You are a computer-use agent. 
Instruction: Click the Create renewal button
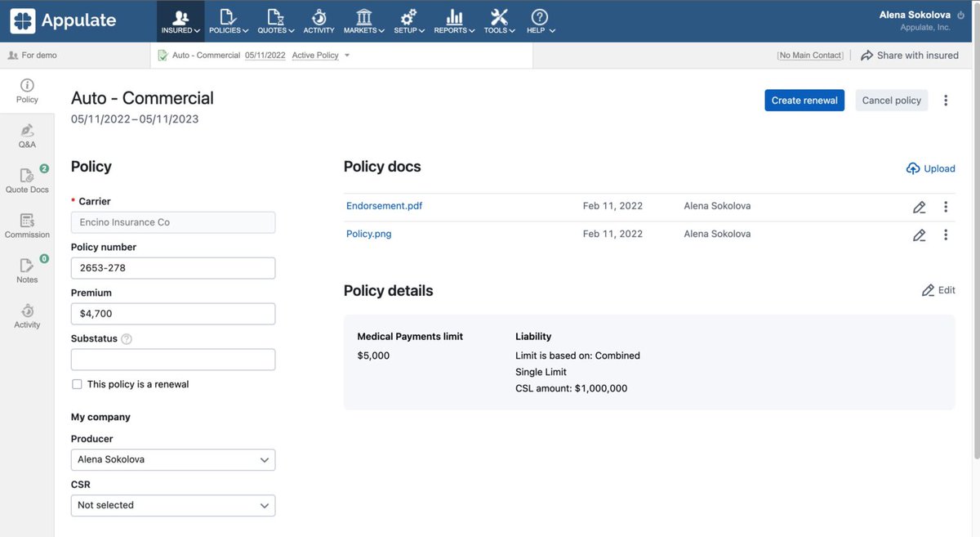(804, 101)
